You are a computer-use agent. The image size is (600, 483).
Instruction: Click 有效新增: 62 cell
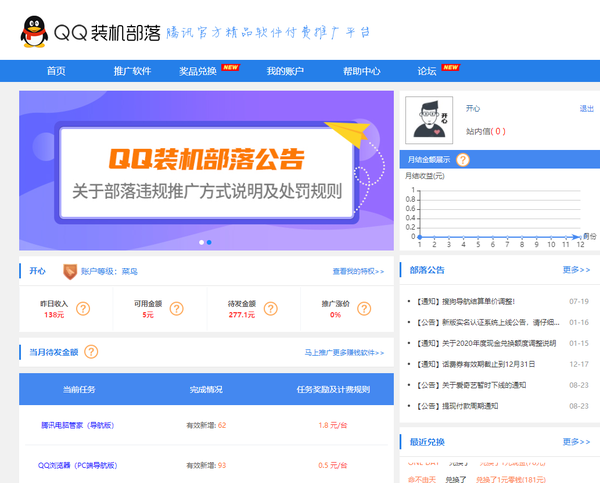coord(206,425)
